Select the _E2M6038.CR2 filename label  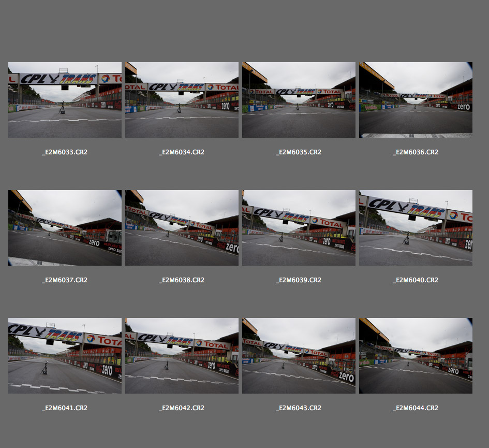(x=182, y=280)
